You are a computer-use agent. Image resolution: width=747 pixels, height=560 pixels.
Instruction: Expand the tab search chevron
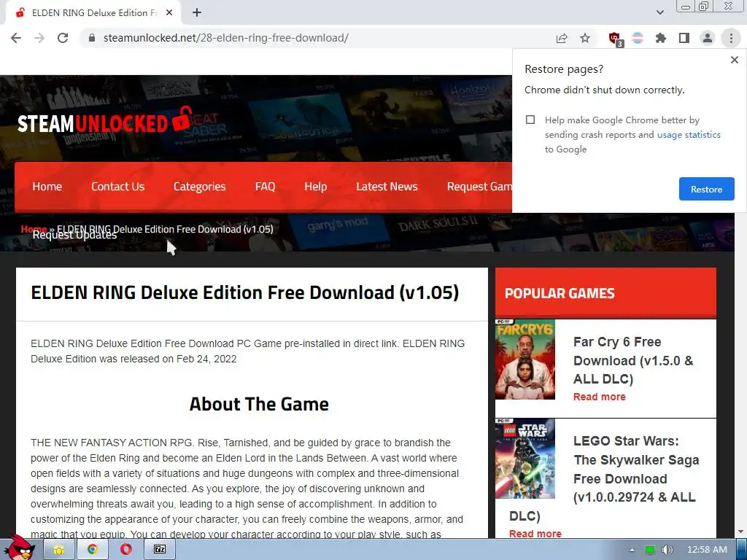click(659, 12)
